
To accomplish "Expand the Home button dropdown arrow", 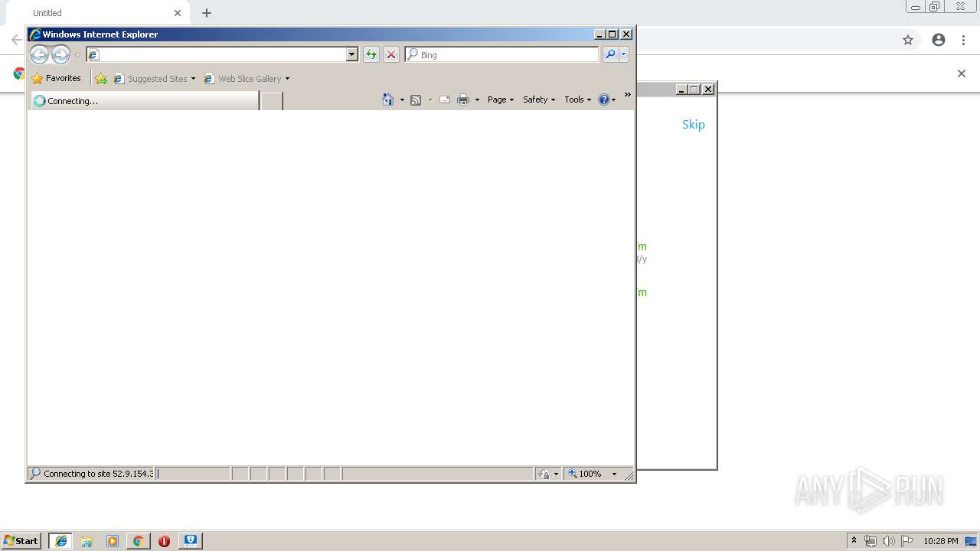I will coord(402,99).
